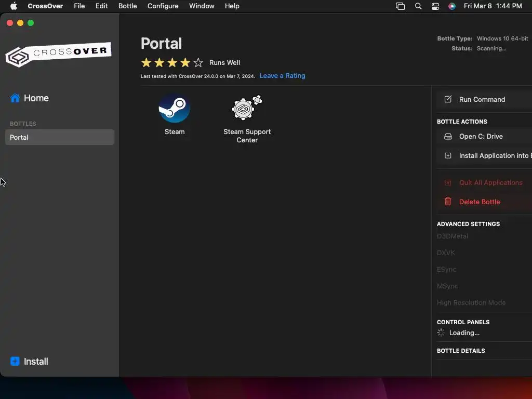This screenshot has width=532, height=399.
Task: Open the Configure menu
Action: [163, 6]
